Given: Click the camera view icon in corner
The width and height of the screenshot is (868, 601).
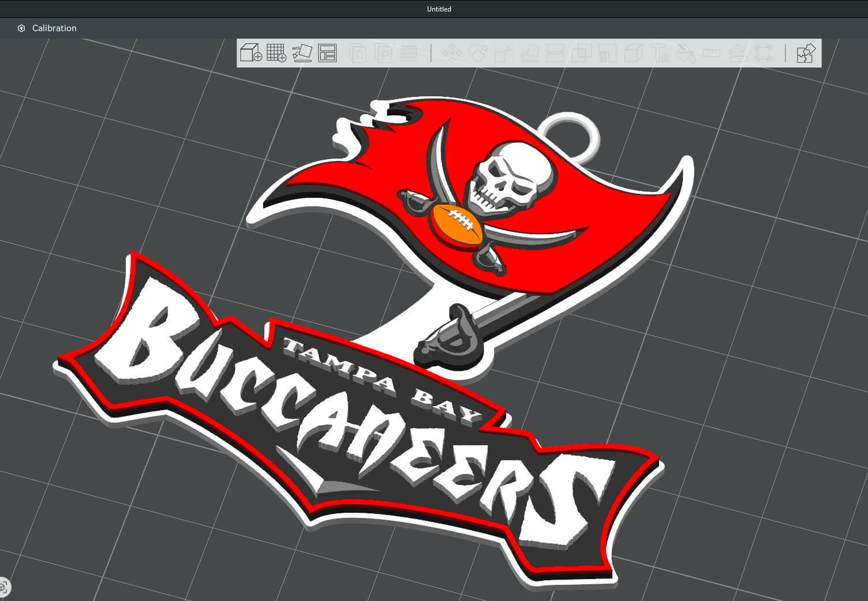Looking at the screenshot, I should [x=3, y=588].
